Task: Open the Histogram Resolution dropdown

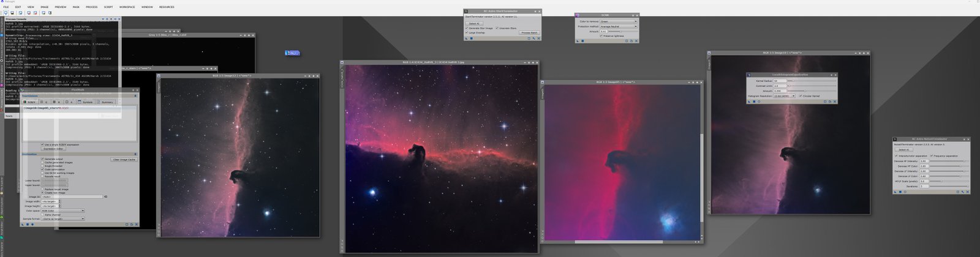Action: (x=784, y=96)
